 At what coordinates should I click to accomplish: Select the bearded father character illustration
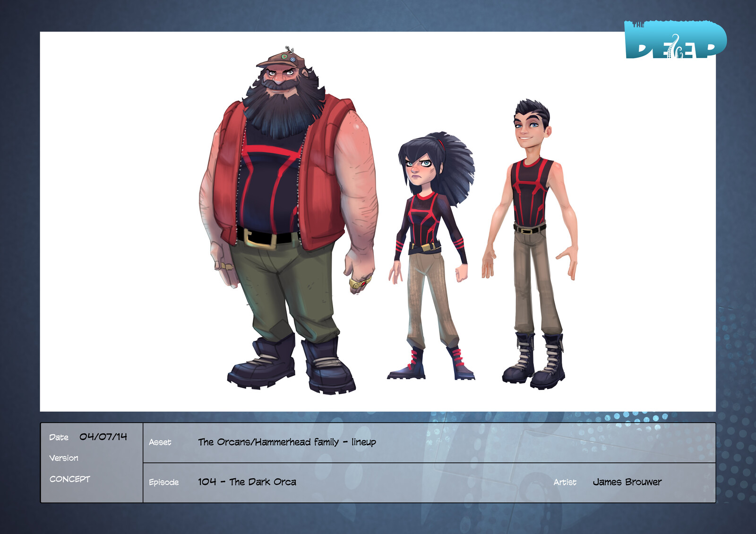coord(288,220)
